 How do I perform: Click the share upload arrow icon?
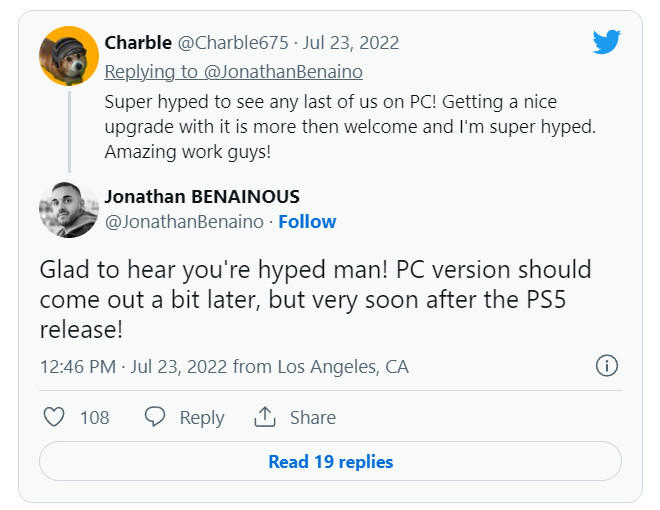coord(265,417)
